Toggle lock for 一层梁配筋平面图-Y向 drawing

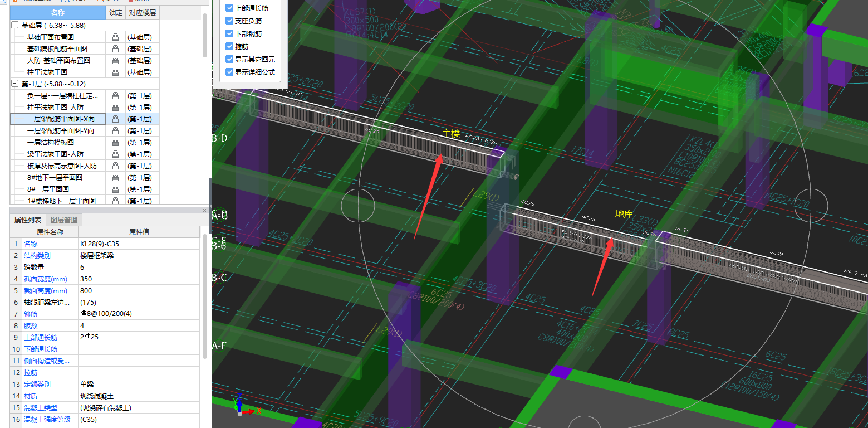(115, 130)
